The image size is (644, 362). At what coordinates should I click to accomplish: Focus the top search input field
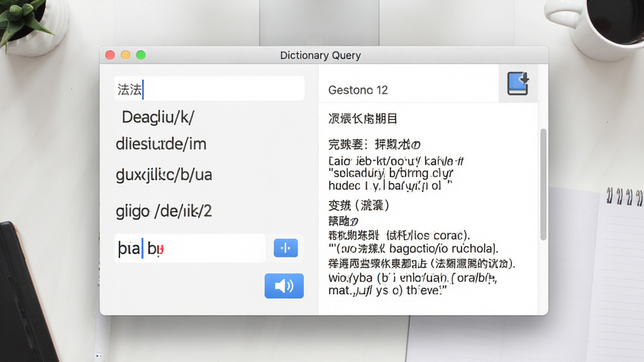pos(209,89)
